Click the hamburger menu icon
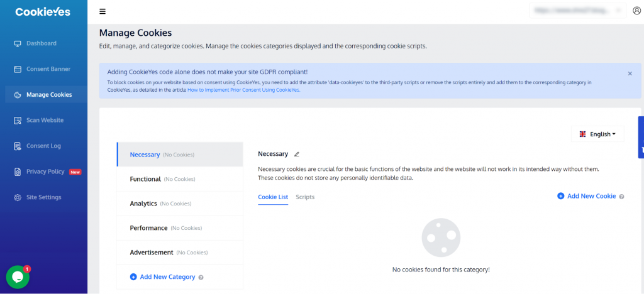The height and width of the screenshot is (294, 644). pos(103,11)
